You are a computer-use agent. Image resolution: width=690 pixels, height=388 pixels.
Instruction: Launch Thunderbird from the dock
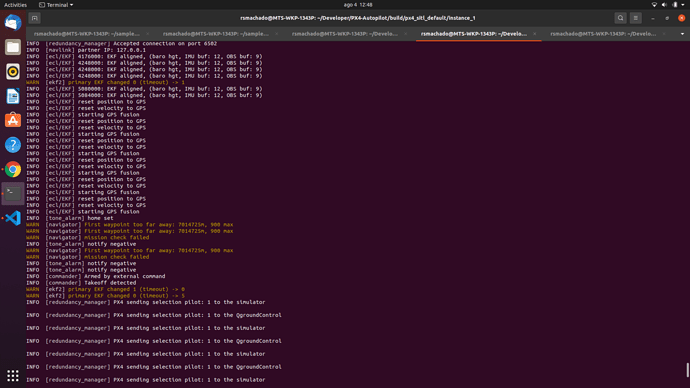pos(13,22)
